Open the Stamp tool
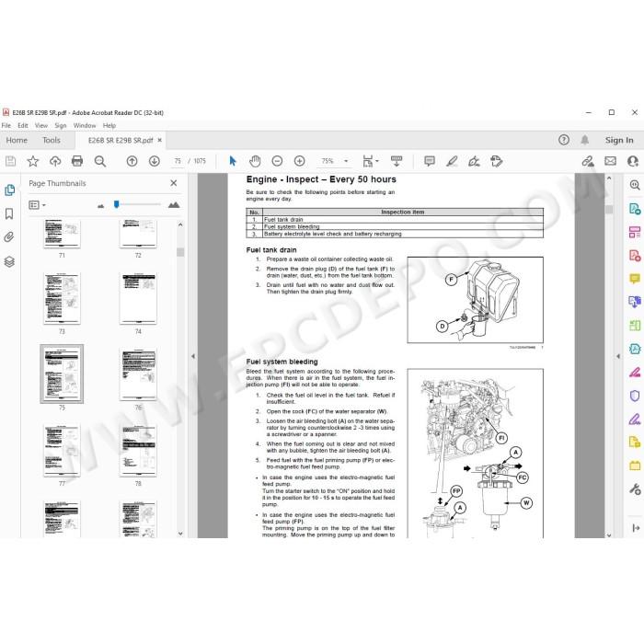 point(497,161)
